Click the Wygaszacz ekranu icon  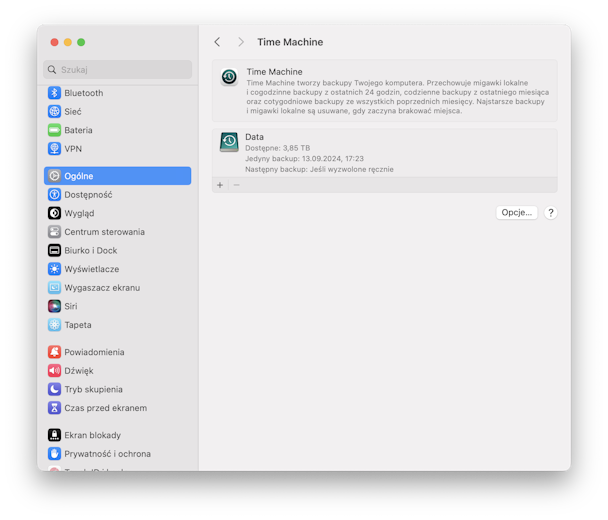(x=54, y=288)
